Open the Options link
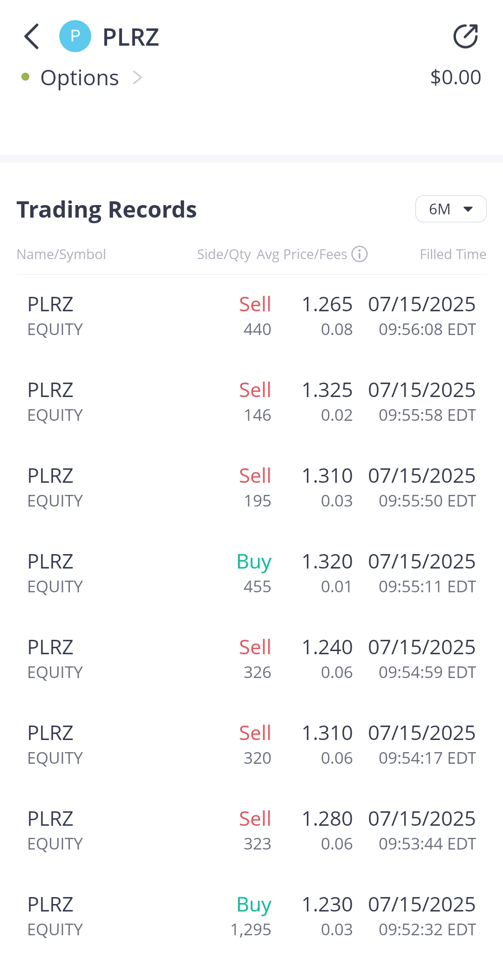The width and height of the screenshot is (503, 980). (80, 77)
